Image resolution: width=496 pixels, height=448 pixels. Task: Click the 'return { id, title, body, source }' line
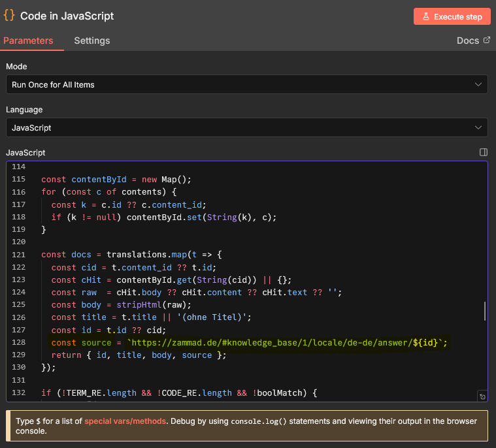point(139,355)
